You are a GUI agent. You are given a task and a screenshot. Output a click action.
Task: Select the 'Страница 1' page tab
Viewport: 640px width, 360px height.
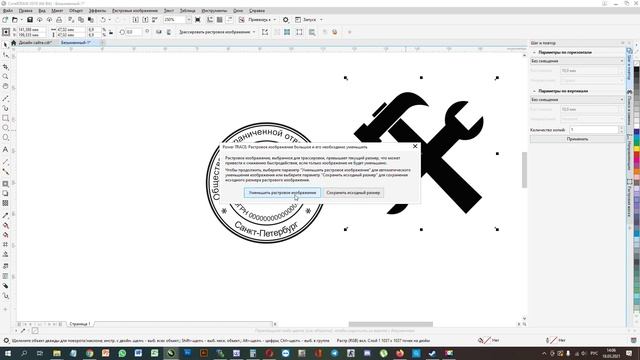click(80, 324)
